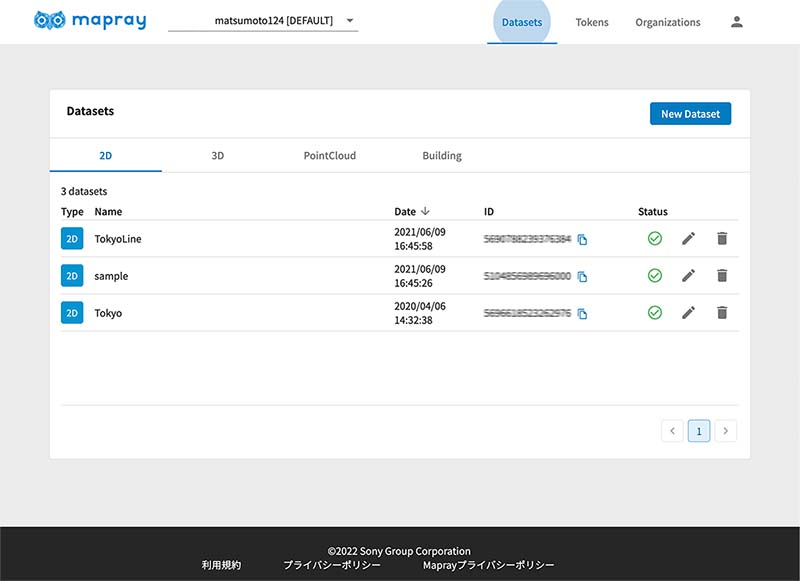Copy the sample dataset ID
The width and height of the screenshot is (800, 581).
click(582, 277)
